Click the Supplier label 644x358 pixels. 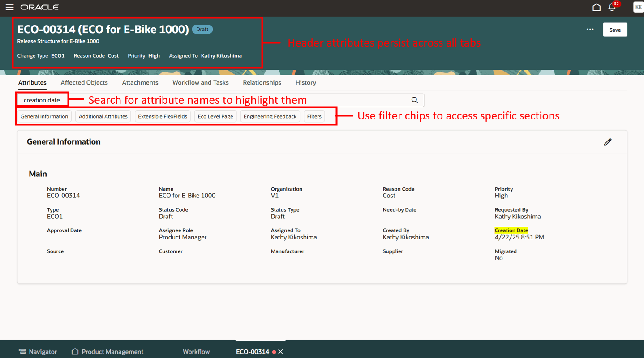pyautogui.click(x=393, y=251)
